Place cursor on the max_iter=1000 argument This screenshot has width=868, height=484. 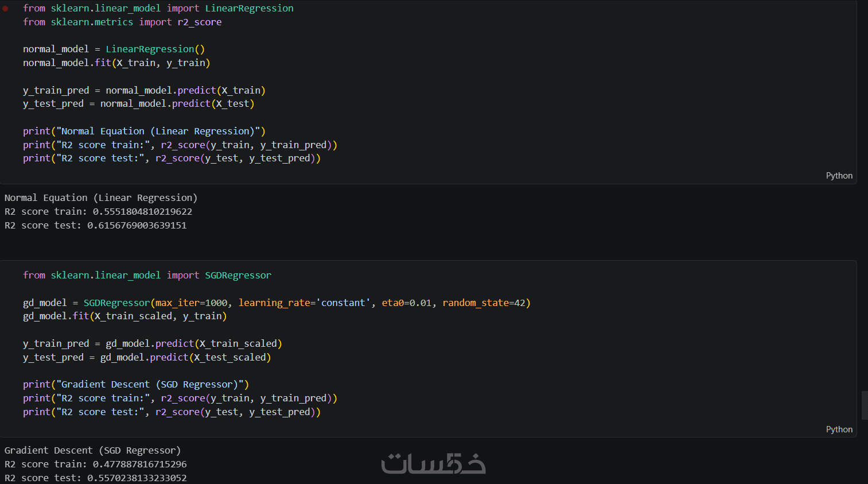191,303
